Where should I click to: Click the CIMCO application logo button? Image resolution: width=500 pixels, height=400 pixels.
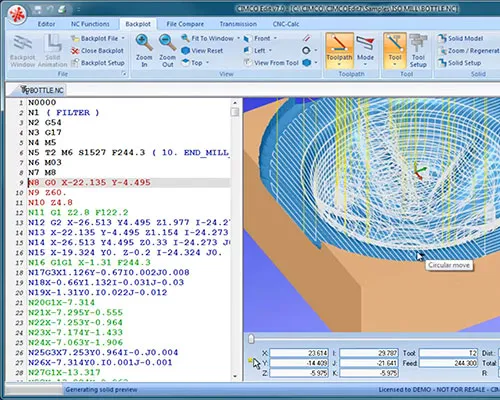(17, 14)
